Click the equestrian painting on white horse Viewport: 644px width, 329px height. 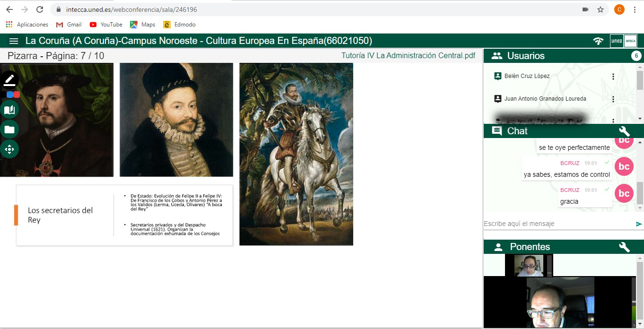coord(296,154)
